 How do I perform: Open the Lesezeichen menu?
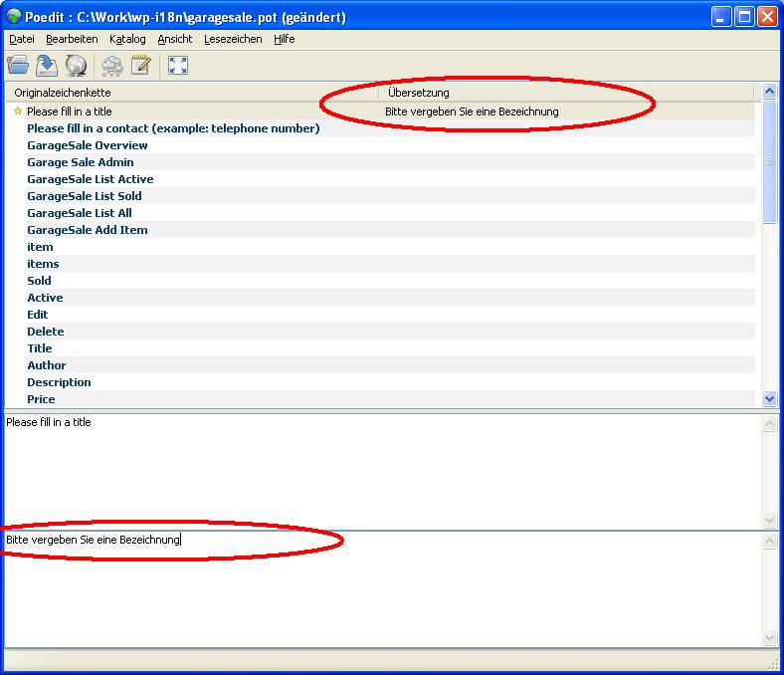[233, 39]
